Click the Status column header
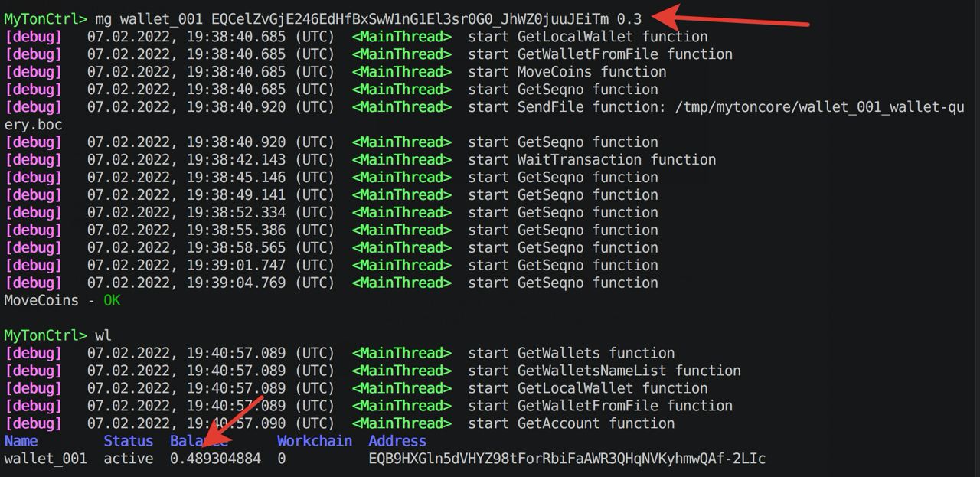Viewport: 980px width, 477px height. pos(129,441)
